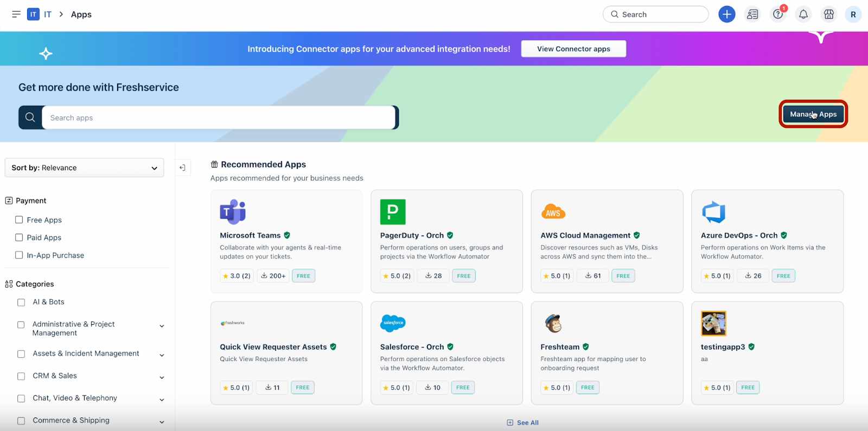Expand Commerce & Shipping subcategories
This screenshot has width=868, height=431.
tap(162, 422)
